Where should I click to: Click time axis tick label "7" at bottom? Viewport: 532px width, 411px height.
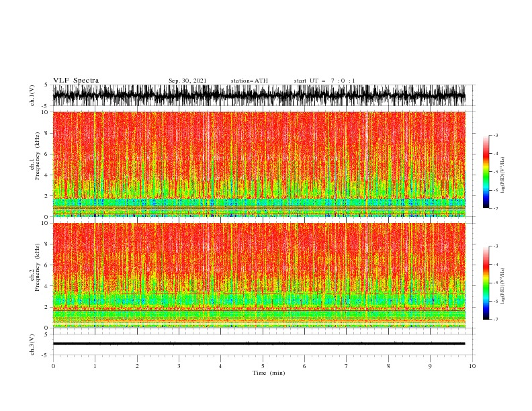pos(347,366)
